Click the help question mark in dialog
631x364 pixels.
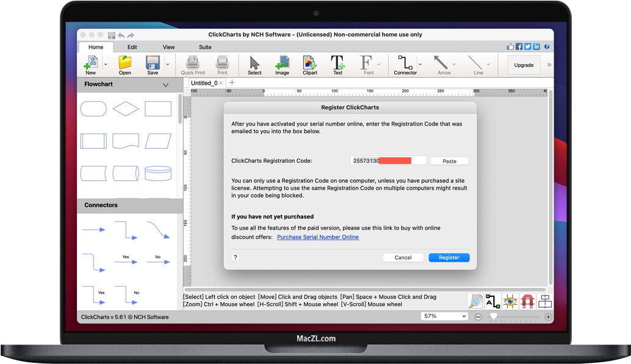tap(236, 257)
